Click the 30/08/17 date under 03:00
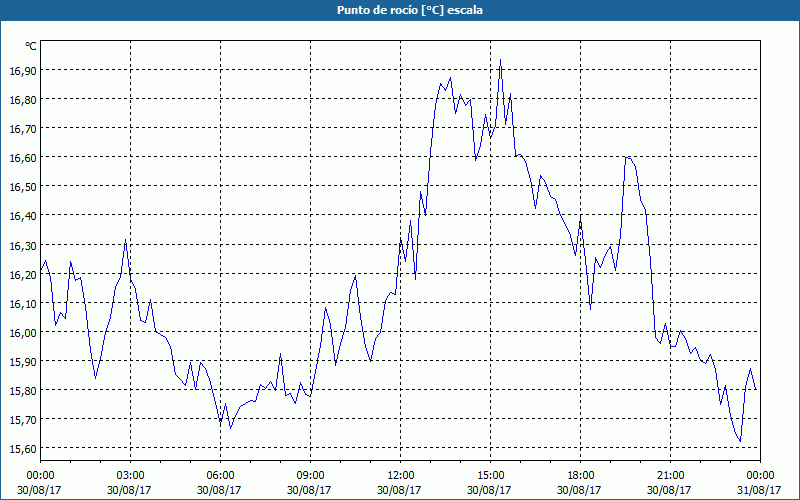 tap(129, 490)
